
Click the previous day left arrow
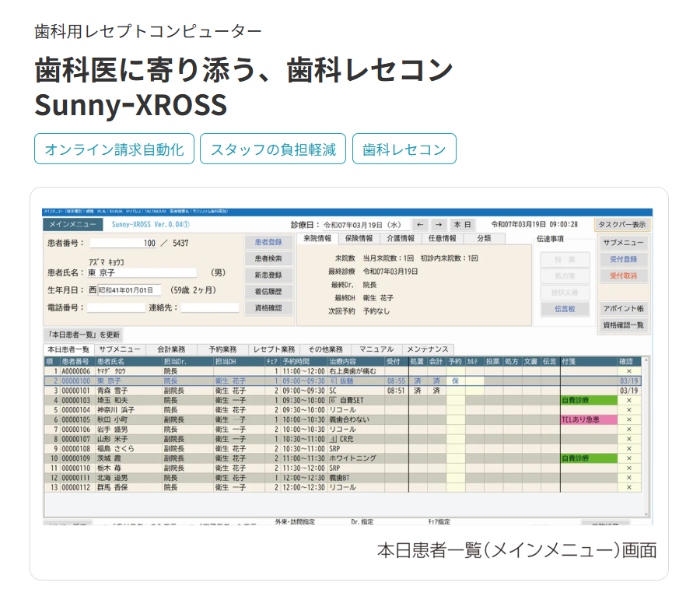coord(421,224)
